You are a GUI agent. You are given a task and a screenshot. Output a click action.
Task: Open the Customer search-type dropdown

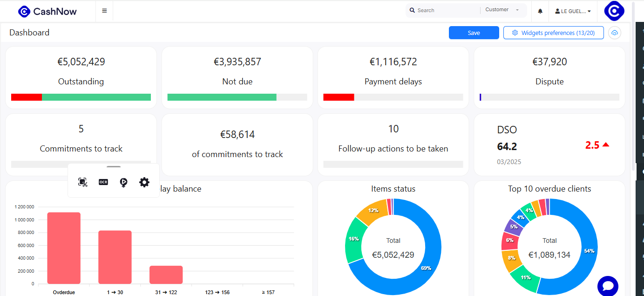[502, 10]
